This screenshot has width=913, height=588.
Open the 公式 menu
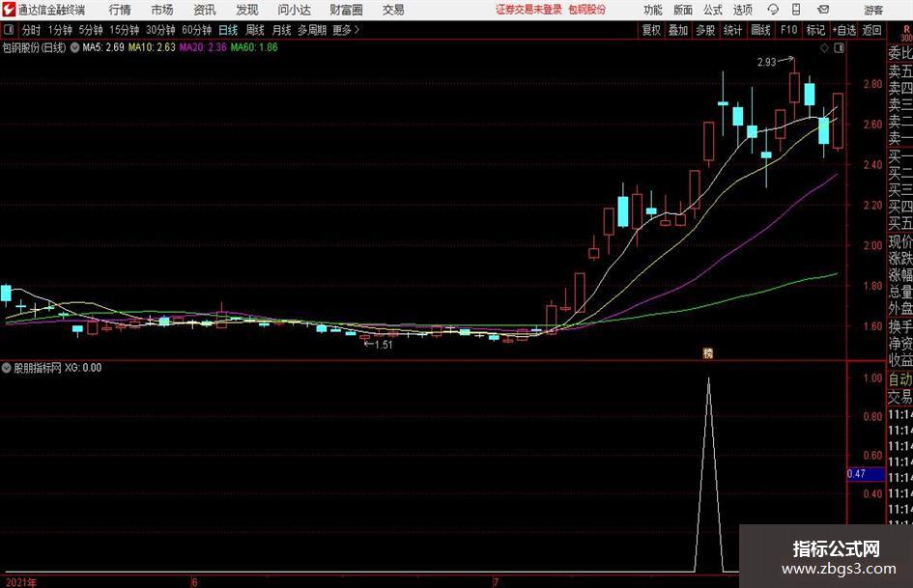click(713, 10)
